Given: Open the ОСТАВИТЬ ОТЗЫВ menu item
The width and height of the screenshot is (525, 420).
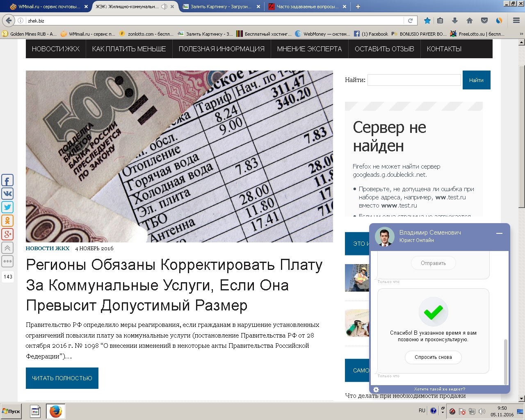Looking at the screenshot, I should (x=384, y=49).
